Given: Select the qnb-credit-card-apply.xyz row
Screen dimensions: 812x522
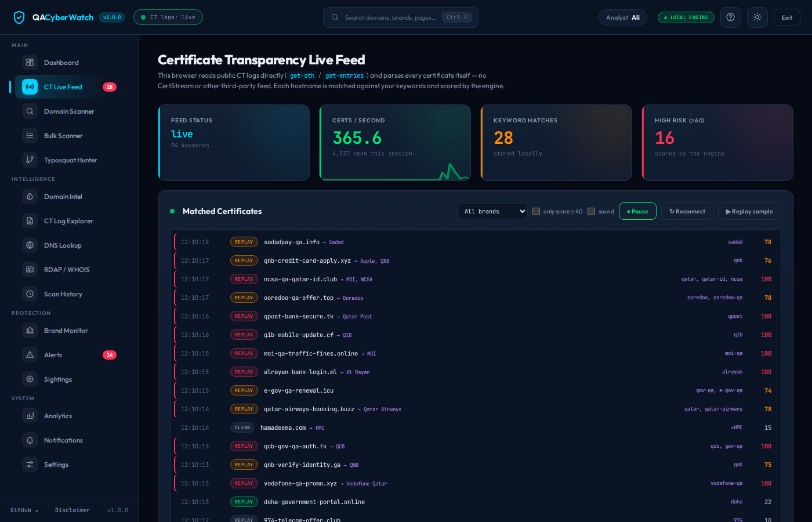Looking at the screenshot, I should [x=476, y=260].
